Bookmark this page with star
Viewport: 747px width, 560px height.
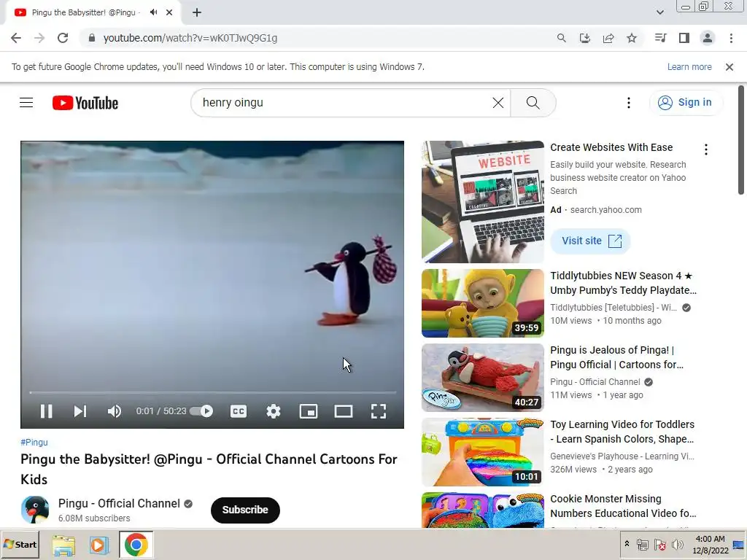coord(632,38)
